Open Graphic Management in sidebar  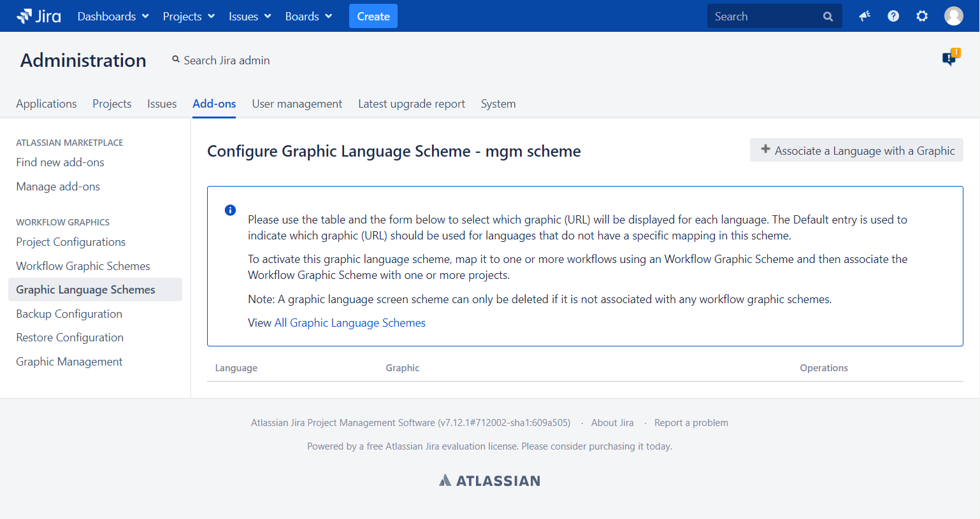[x=69, y=362]
